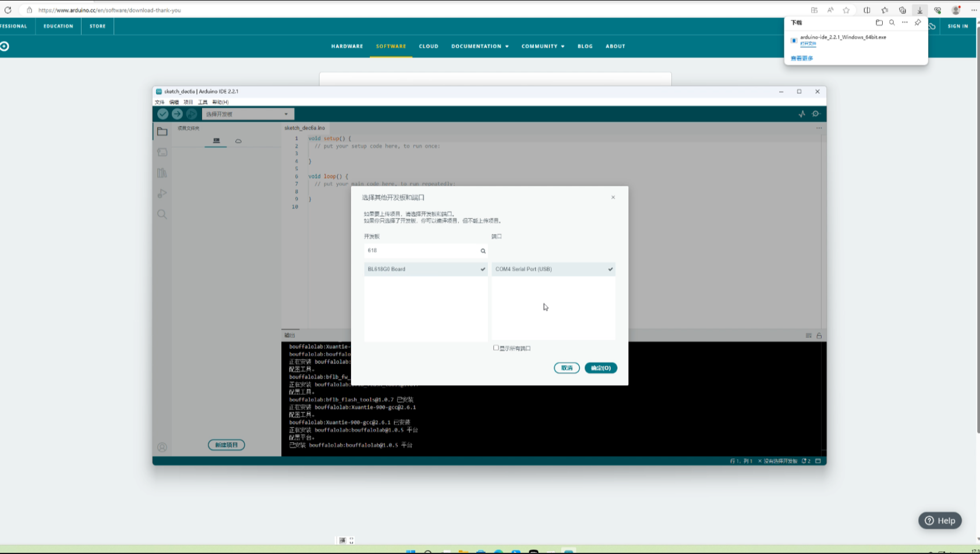Expand the DOCUMENTATION dropdown on website
980x554 pixels.
click(480, 46)
